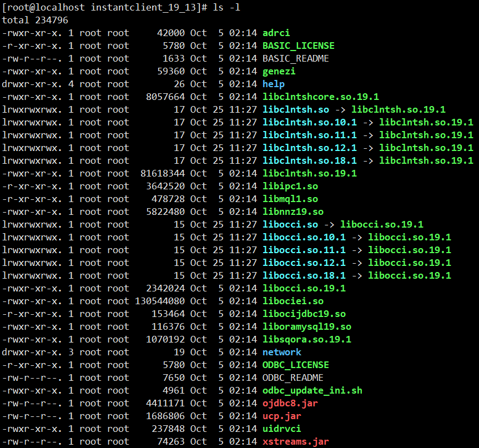
Task: Click the help directory name
Action: click(x=274, y=84)
